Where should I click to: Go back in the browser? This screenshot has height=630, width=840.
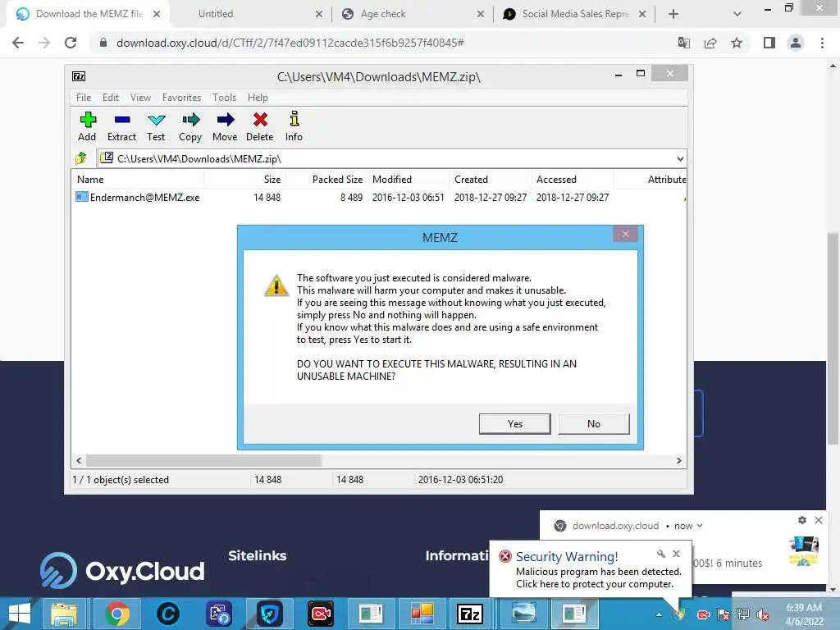click(x=18, y=43)
